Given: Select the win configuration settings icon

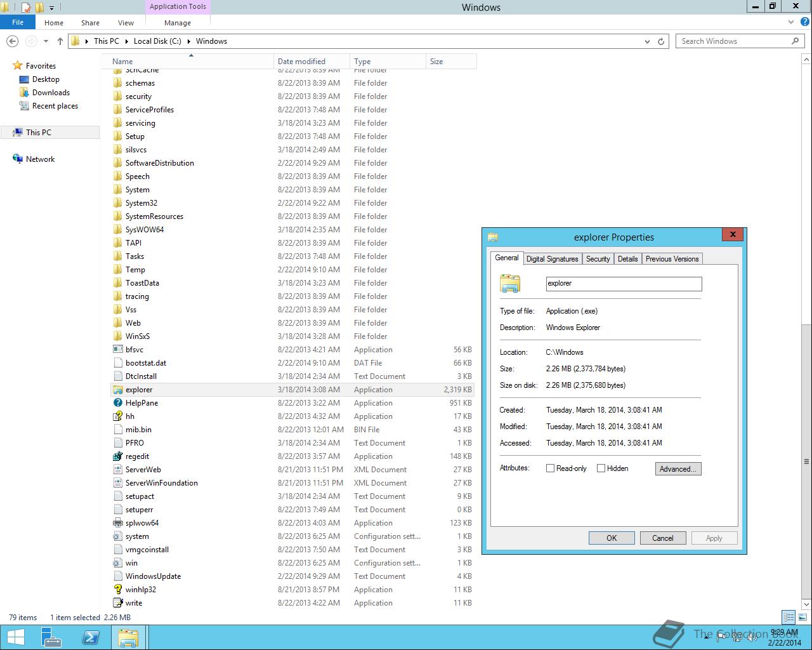Looking at the screenshot, I should 117,563.
